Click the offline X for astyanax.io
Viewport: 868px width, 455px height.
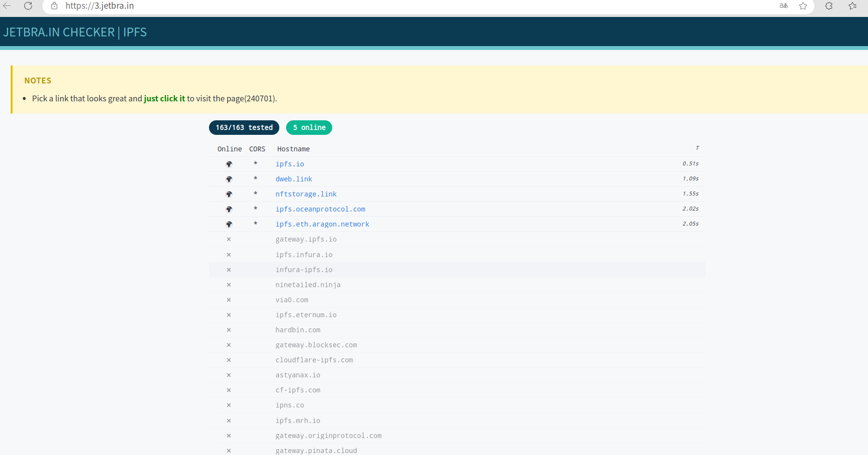click(229, 375)
